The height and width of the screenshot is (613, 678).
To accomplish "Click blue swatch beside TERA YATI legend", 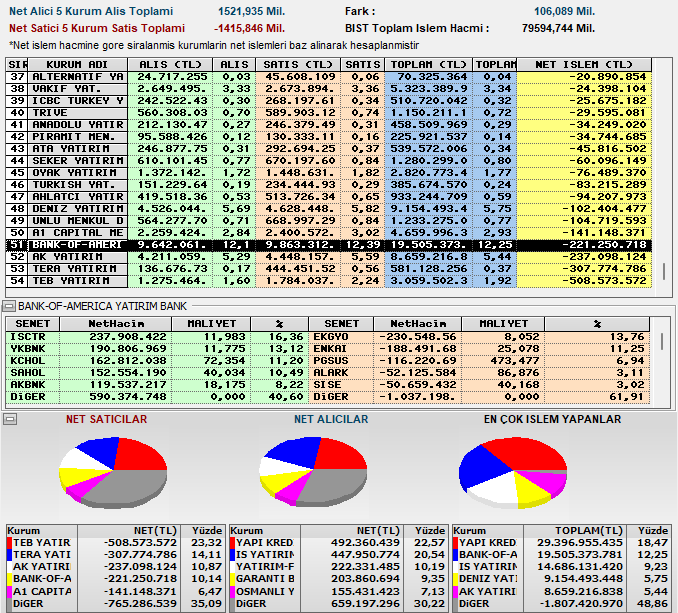I will (10, 555).
